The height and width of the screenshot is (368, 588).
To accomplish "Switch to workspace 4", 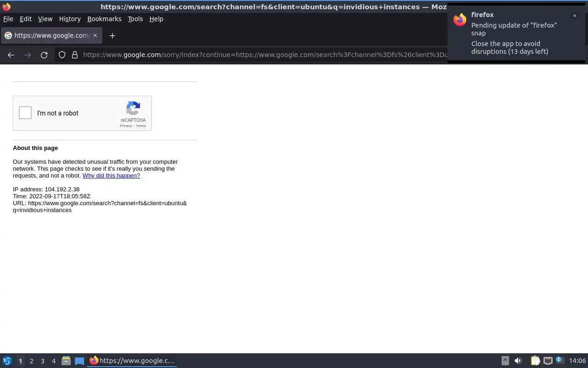I will (x=53, y=361).
